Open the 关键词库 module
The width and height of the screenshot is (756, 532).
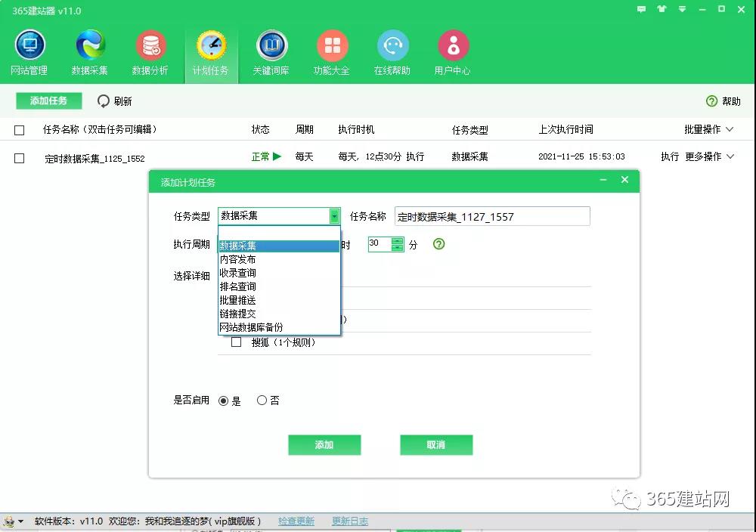[271, 53]
